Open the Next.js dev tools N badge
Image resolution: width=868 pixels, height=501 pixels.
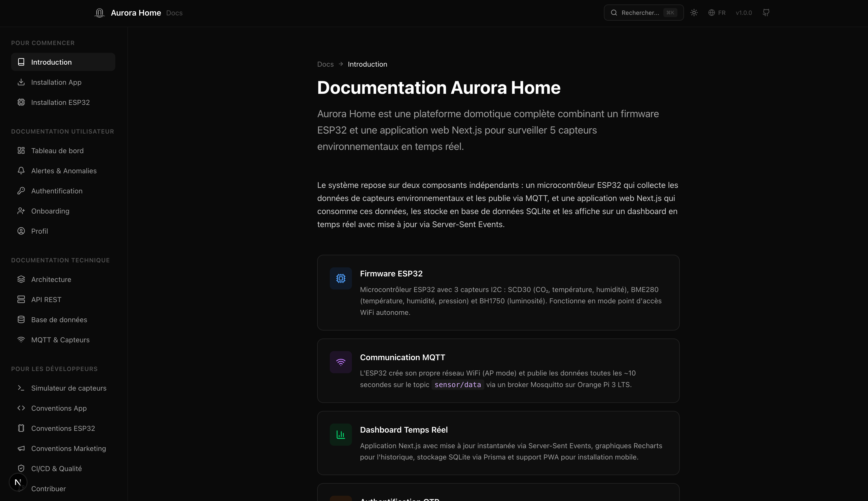18,482
